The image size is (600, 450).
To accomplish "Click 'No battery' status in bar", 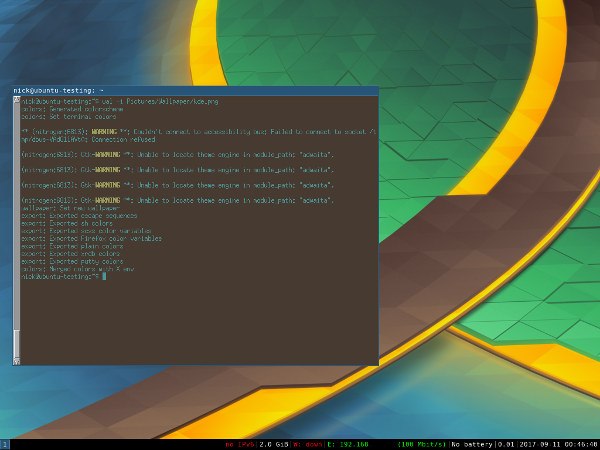I will (472, 445).
